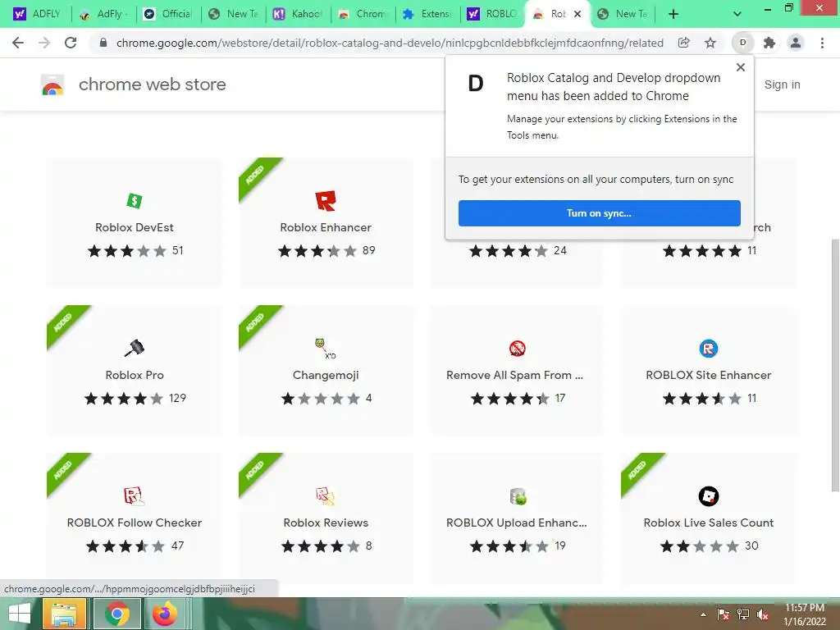Screen dimensions: 840x630
Task: Click ROBLOX Site Enhancer title text
Action: coord(708,375)
